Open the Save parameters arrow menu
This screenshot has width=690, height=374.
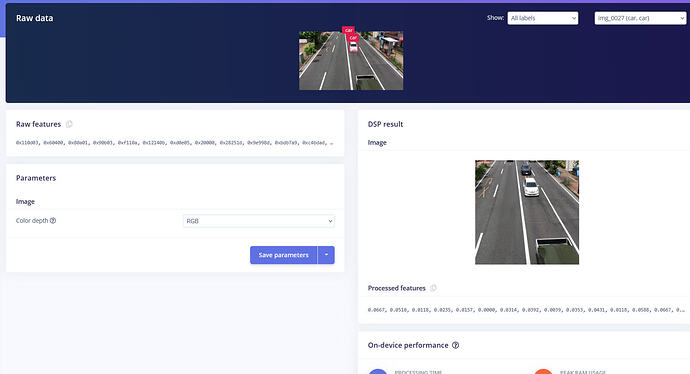326,255
